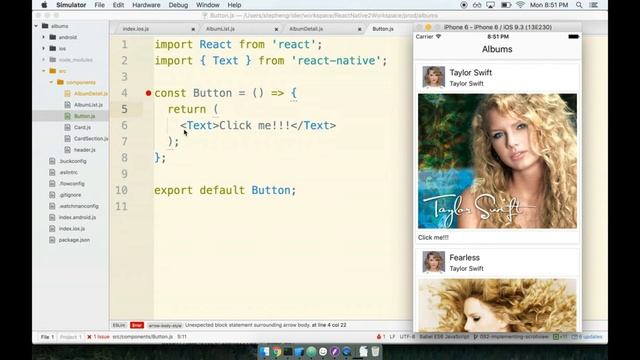Open Chrome from the Dock

click(277, 351)
